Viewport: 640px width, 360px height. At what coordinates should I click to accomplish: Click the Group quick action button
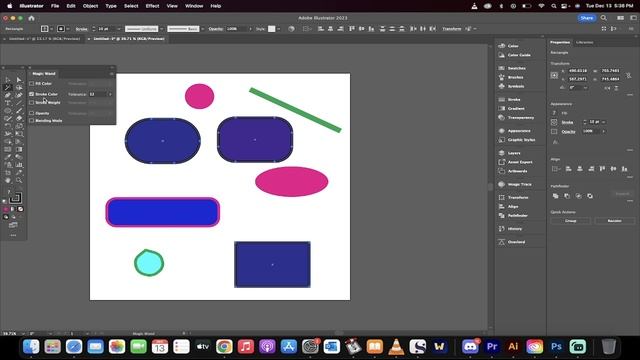click(x=571, y=221)
